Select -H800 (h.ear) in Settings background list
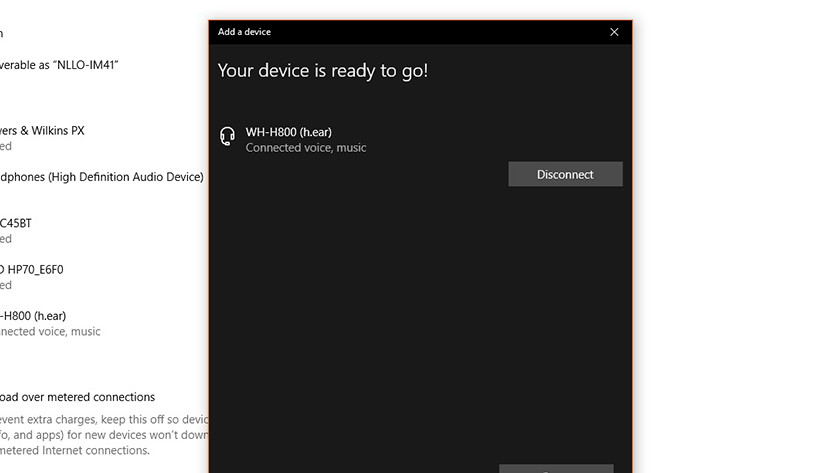 point(33,316)
